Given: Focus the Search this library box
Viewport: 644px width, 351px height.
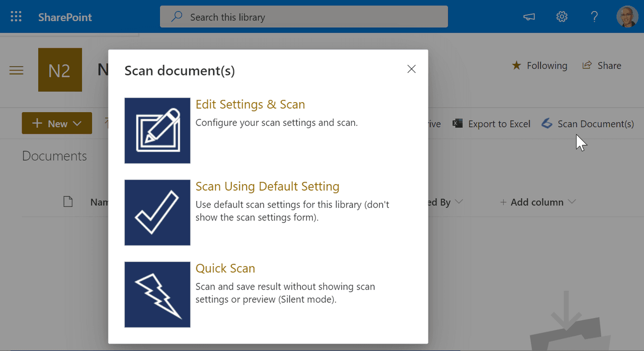Looking at the screenshot, I should tap(304, 17).
